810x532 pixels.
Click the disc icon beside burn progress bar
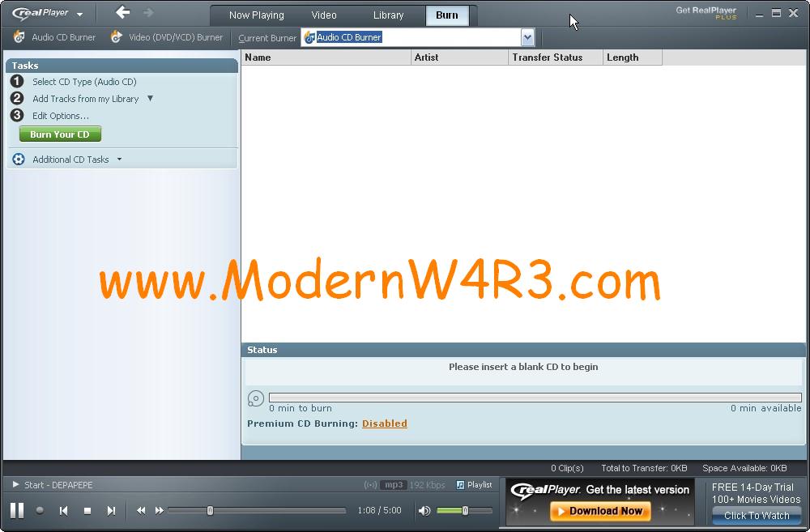(x=256, y=398)
